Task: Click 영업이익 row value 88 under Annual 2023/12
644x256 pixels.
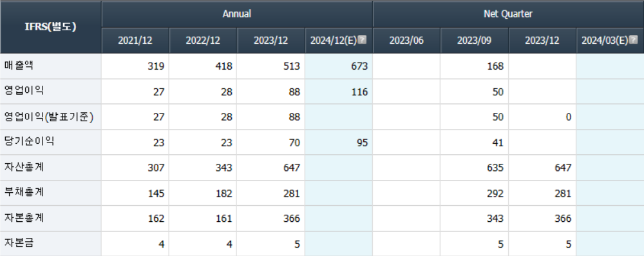Action: coord(294,92)
